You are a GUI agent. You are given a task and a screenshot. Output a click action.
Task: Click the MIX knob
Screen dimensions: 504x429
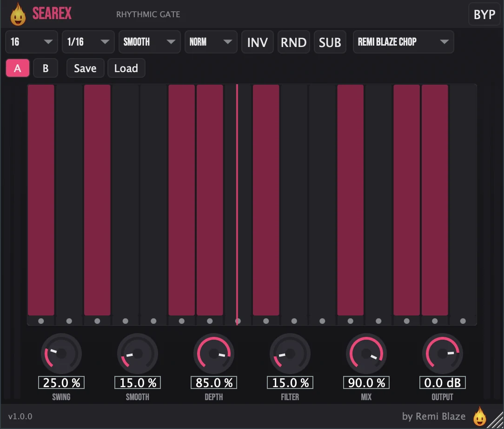[x=366, y=354]
